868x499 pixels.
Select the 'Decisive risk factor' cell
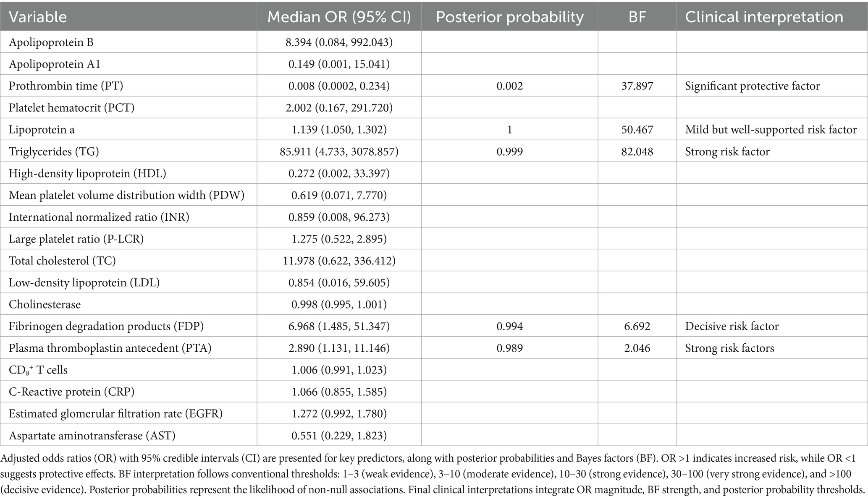(x=732, y=326)
